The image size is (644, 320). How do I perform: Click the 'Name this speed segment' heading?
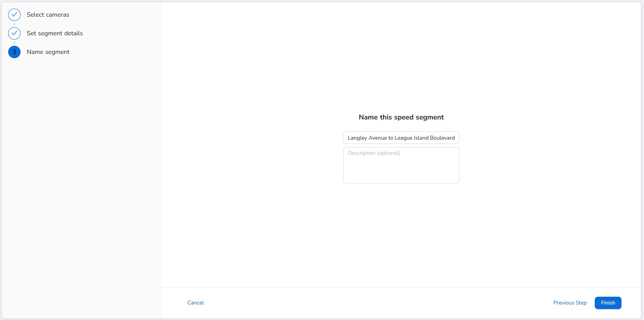[401, 117]
